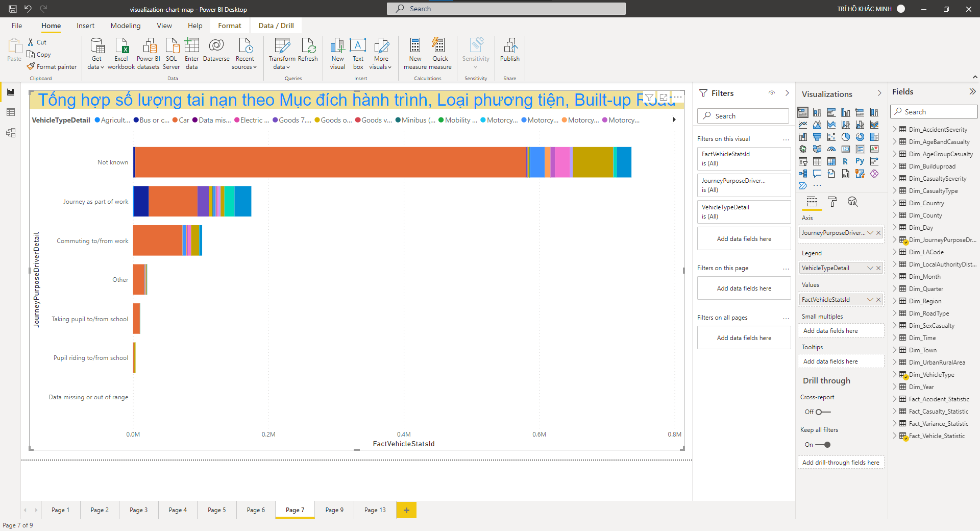Click Format painter

click(52, 67)
